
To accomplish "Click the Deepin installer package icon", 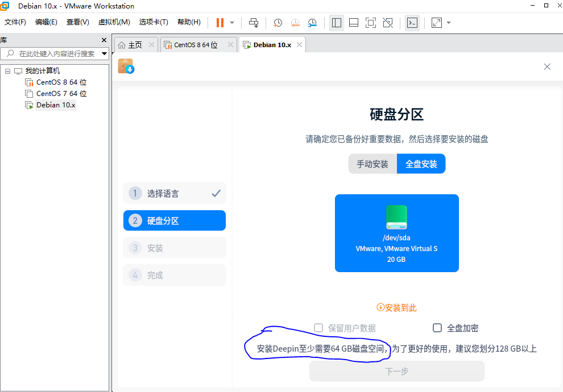I will (126, 66).
